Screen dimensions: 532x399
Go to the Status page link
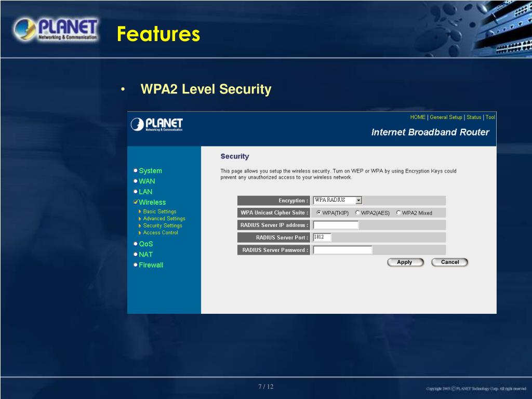point(474,117)
